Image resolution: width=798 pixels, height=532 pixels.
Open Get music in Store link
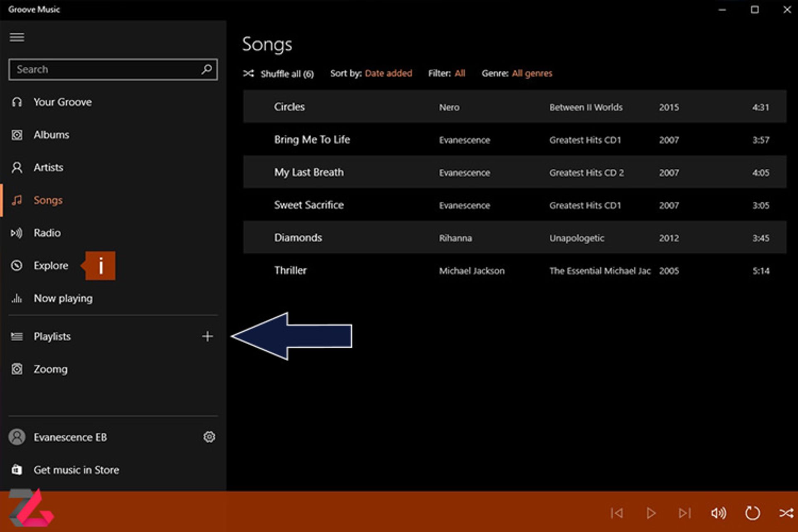pyautogui.click(x=76, y=470)
